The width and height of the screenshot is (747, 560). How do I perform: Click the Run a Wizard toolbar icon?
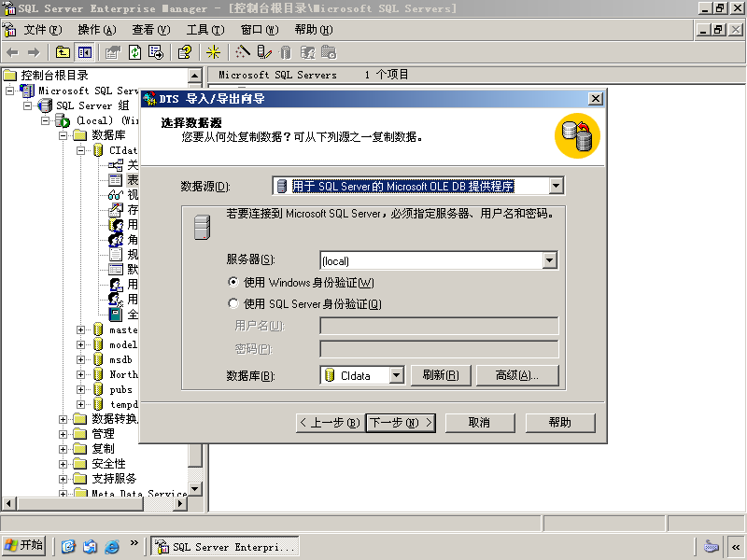click(x=243, y=52)
